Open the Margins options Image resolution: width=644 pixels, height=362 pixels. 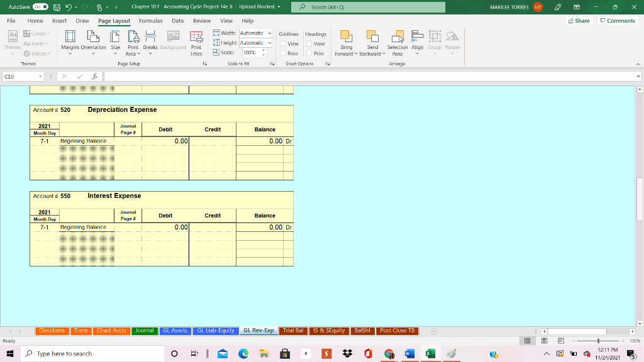point(70,43)
